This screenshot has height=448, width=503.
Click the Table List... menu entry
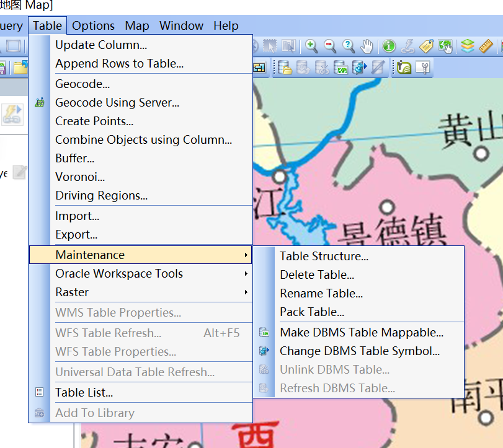[x=141, y=393]
